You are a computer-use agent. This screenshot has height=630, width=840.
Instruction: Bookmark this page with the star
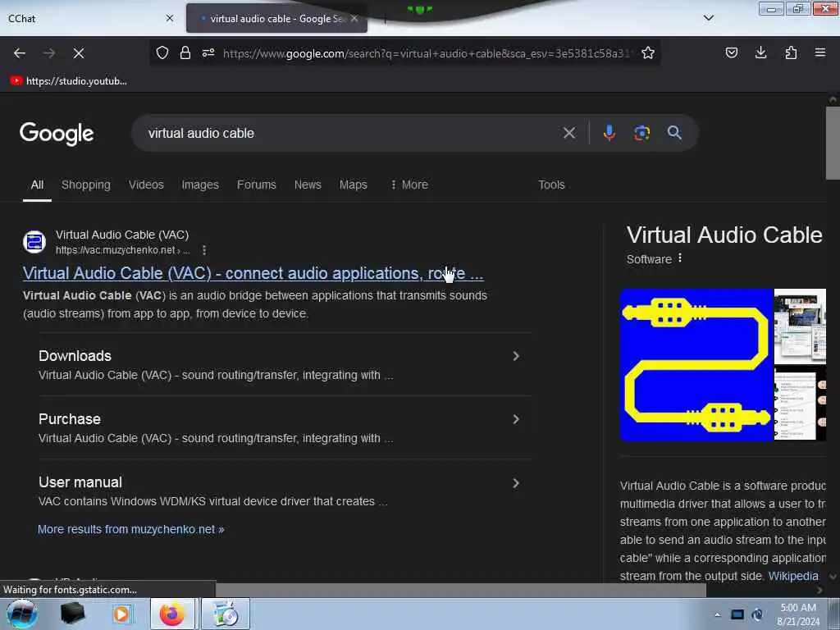point(648,52)
